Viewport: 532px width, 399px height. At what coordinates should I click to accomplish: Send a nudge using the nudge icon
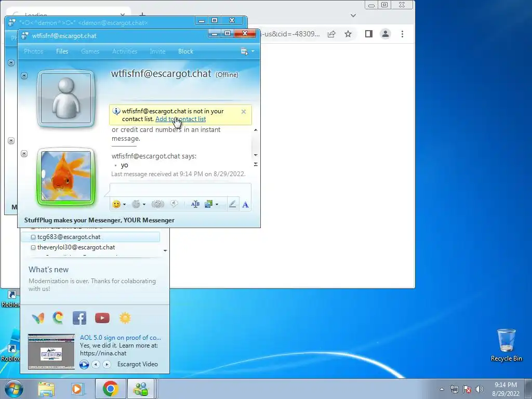click(158, 204)
